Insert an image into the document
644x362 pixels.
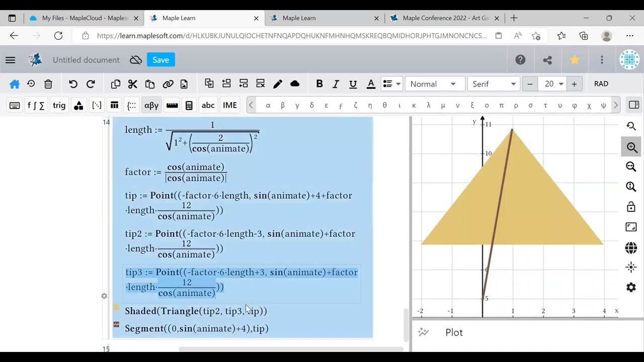(x=184, y=84)
